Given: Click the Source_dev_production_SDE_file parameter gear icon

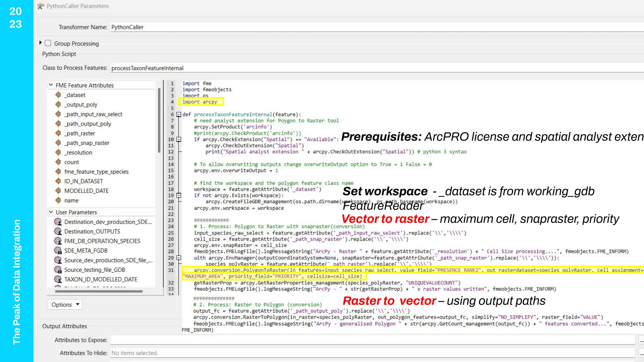Looking at the screenshot, I should coord(58,260).
